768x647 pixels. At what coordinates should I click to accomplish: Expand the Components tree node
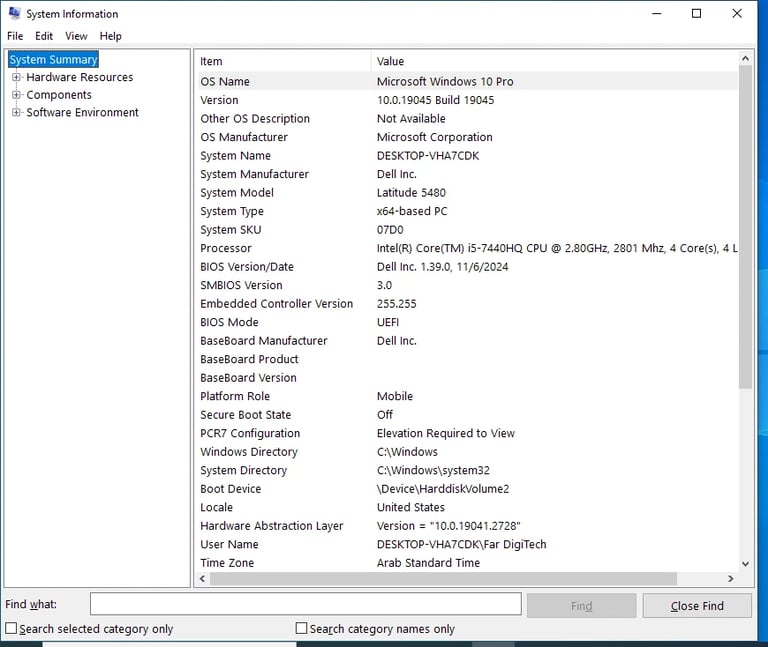[x=16, y=95]
